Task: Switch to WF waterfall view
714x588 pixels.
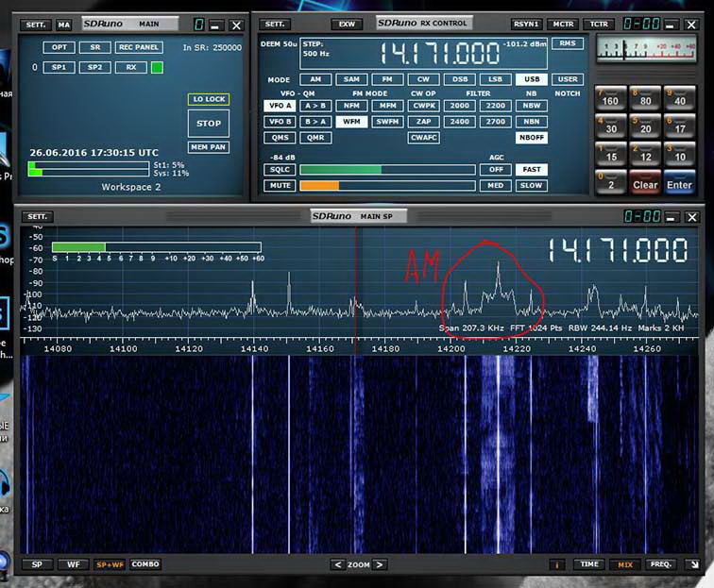Action: point(74,564)
